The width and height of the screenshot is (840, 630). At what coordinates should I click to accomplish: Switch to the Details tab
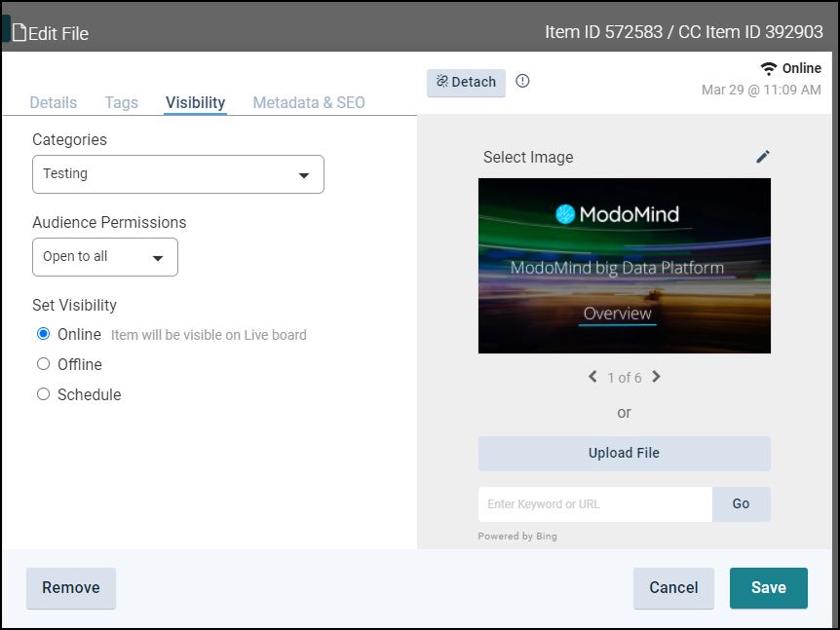coord(54,102)
